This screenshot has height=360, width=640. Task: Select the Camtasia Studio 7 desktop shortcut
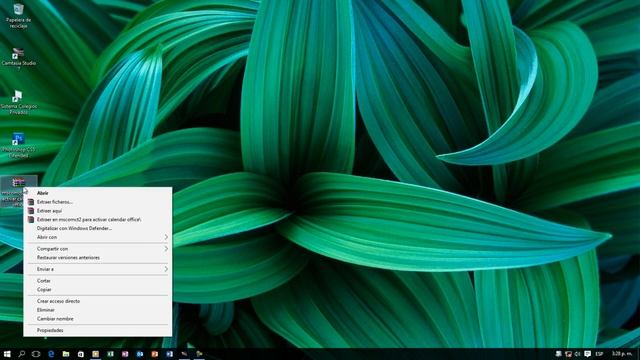[x=18, y=59]
